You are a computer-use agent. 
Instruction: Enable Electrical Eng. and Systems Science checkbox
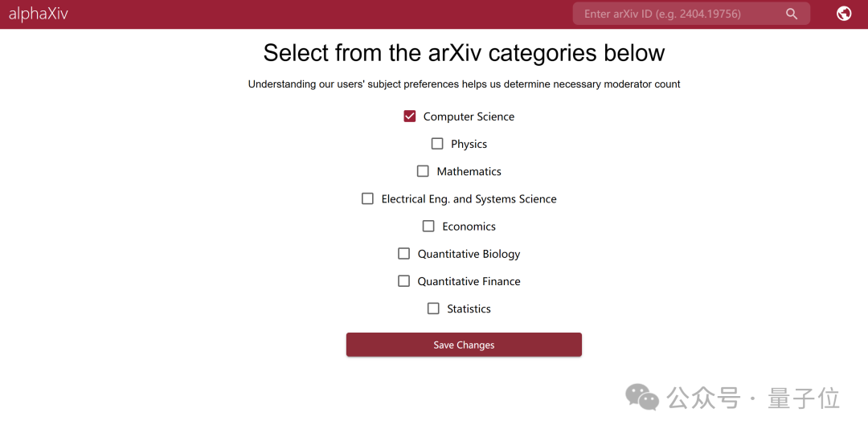click(367, 198)
